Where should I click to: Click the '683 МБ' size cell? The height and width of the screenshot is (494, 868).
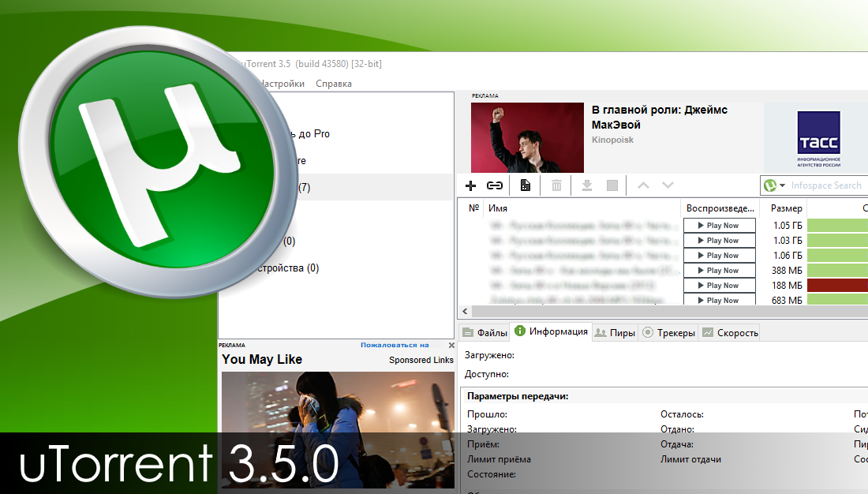[787, 300]
